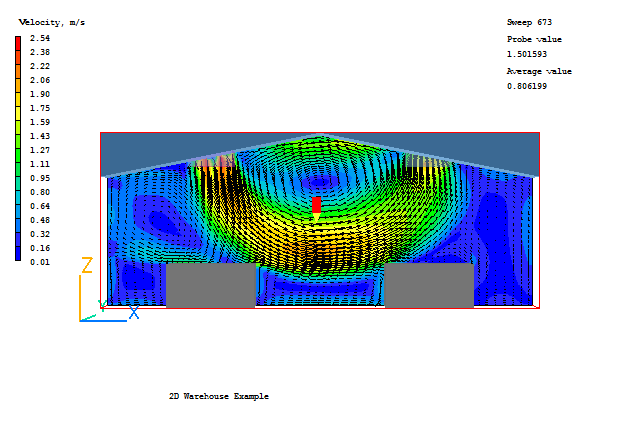Click the Sweep 673 text
This screenshot has height=441, width=640.
[x=529, y=22]
